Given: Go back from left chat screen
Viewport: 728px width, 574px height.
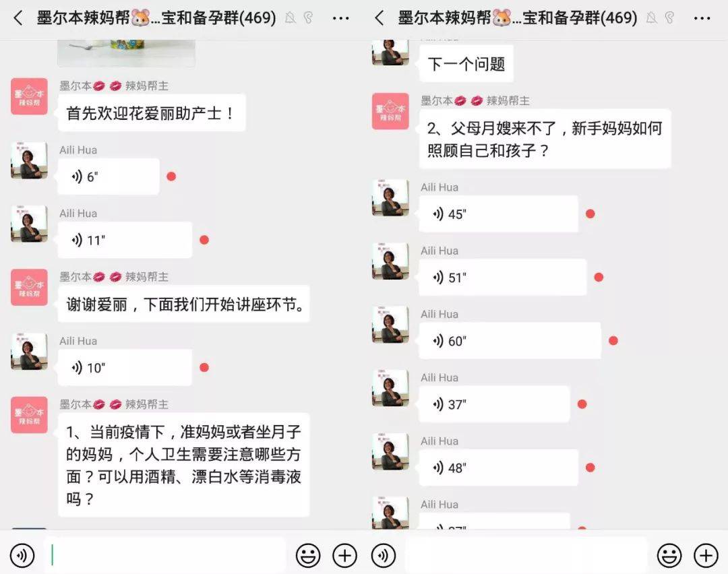Looking at the screenshot, I should pos(18,19).
